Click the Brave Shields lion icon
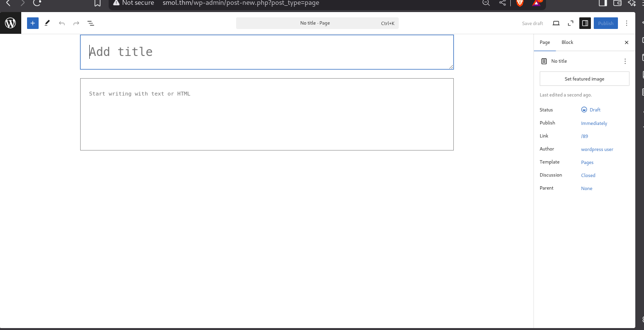This screenshot has width=644, height=330. [519, 3]
